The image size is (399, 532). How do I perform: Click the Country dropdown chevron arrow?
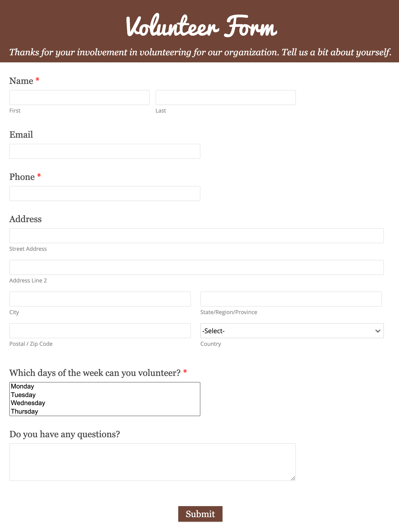coord(378,331)
